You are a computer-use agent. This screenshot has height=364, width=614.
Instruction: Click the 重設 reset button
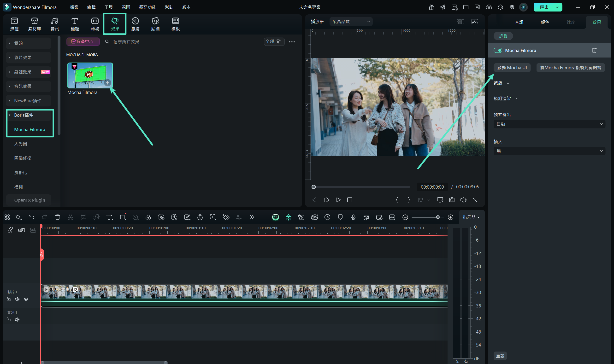point(500,356)
